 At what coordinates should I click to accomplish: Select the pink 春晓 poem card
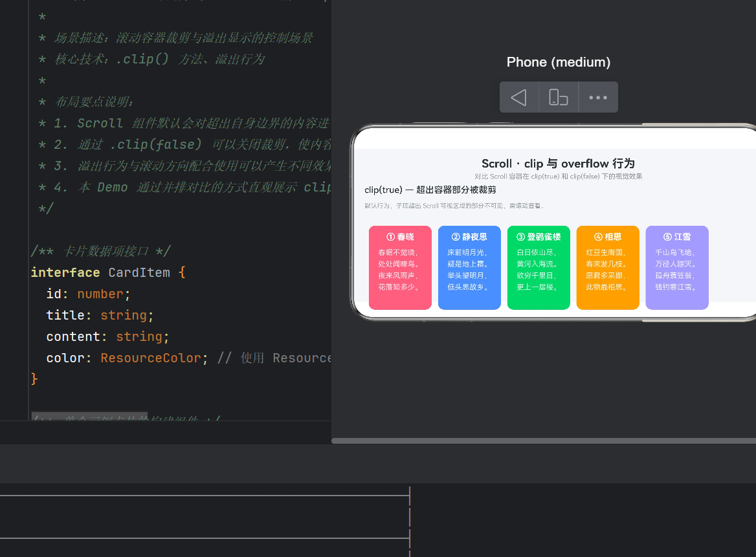coord(400,267)
